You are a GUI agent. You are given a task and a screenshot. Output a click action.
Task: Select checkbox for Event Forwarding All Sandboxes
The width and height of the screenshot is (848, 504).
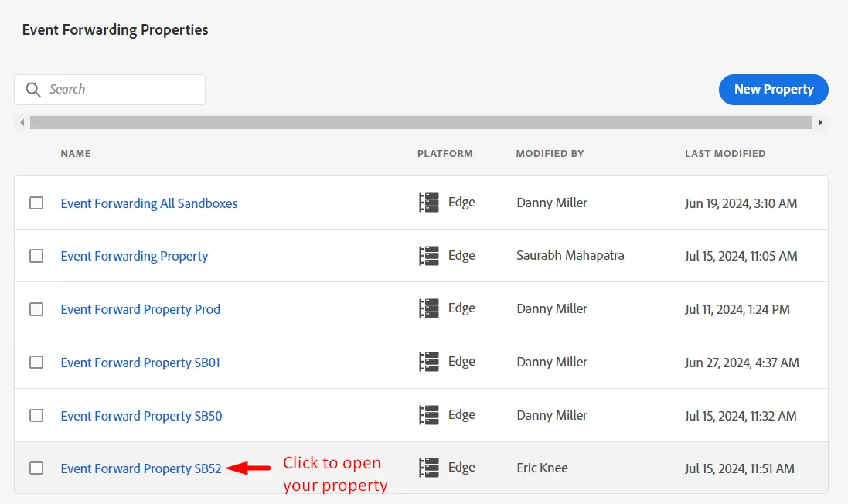pos(36,203)
